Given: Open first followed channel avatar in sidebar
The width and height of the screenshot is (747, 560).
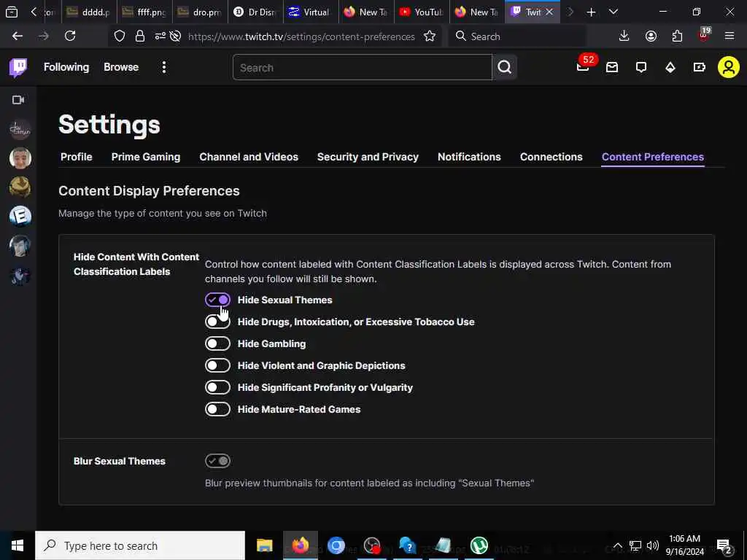Looking at the screenshot, I should point(20,129).
